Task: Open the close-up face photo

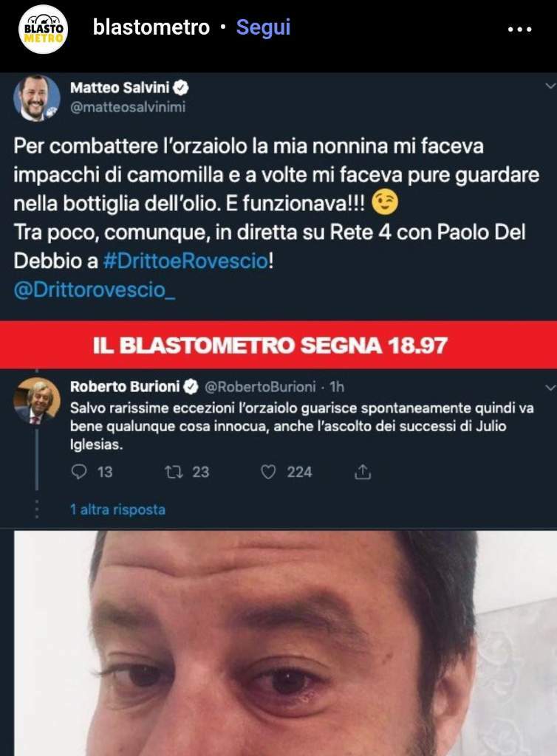Action: pyautogui.click(x=285, y=643)
